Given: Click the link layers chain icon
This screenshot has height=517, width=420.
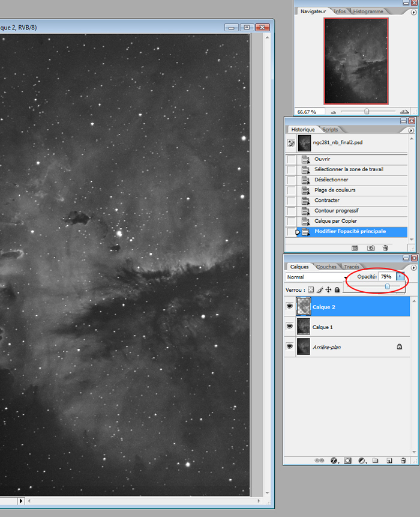Looking at the screenshot, I should click(319, 461).
